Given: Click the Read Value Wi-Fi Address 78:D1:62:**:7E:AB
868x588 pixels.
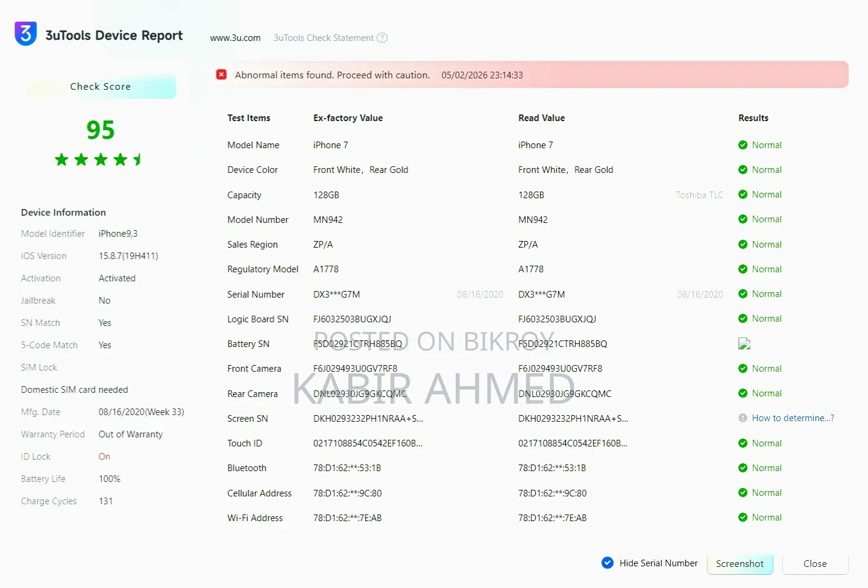Looking at the screenshot, I should pos(552,518).
